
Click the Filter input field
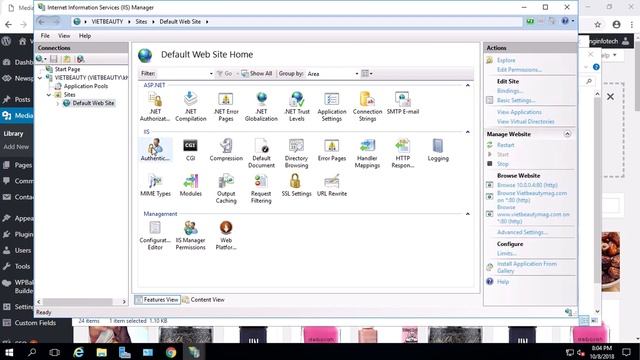pyautogui.click(x=182, y=74)
